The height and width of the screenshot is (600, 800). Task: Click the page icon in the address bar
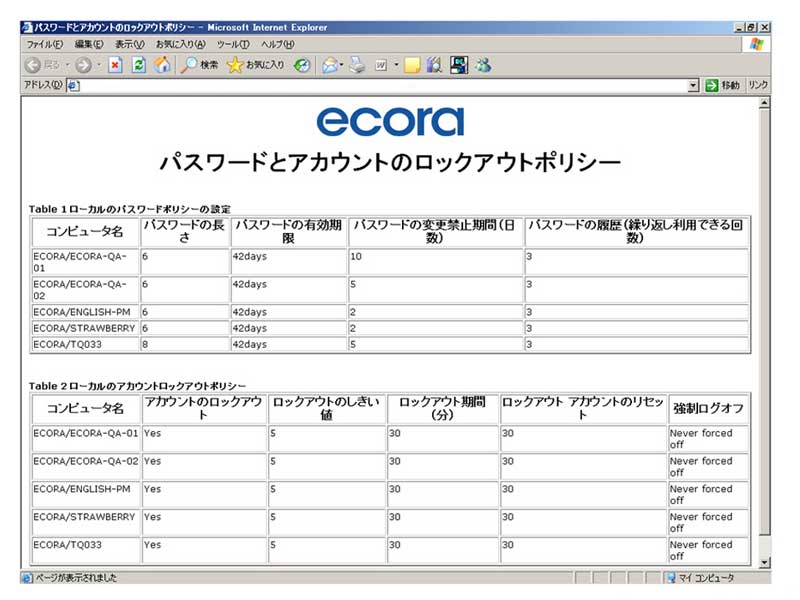coord(73,86)
